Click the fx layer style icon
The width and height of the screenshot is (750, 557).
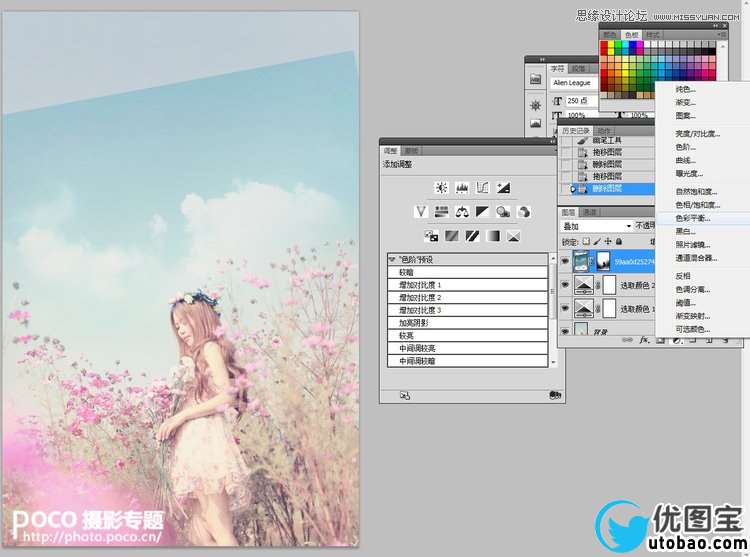pyautogui.click(x=646, y=341)
